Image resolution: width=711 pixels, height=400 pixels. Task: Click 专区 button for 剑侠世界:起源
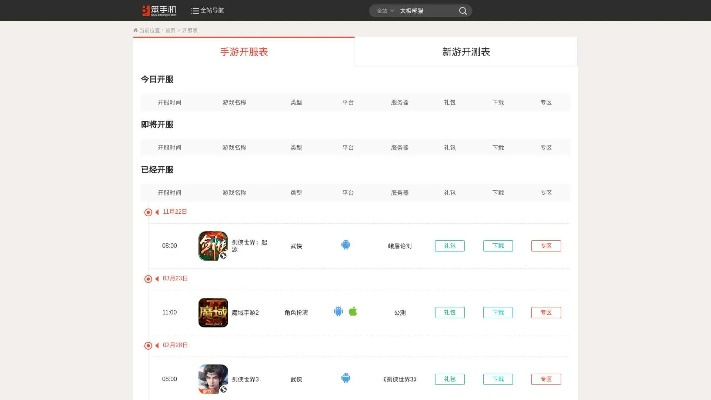pyautogui.click(x=546, y=246)
